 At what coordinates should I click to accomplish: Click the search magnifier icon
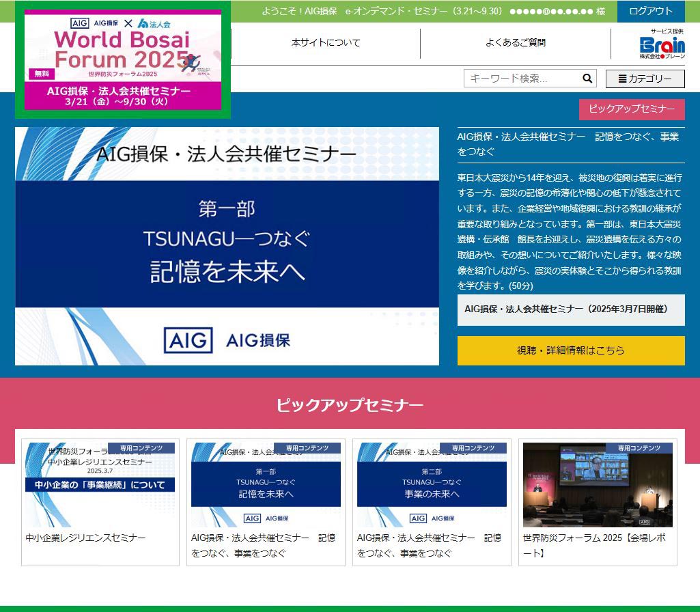tap(587, 79)
